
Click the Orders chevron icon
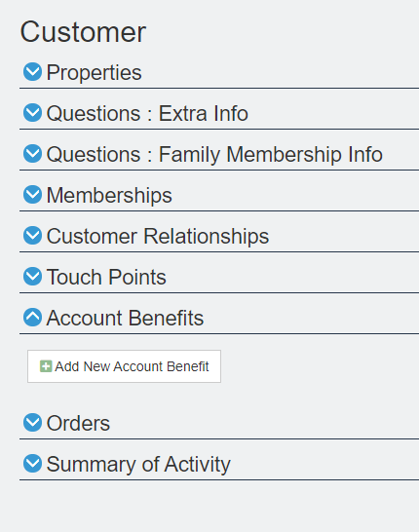[x=32, y=423]
